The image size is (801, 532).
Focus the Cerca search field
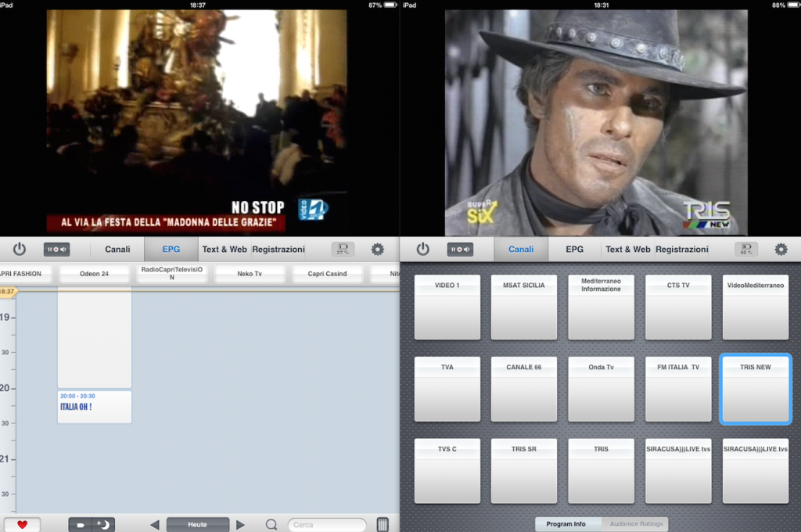[328, 525]
